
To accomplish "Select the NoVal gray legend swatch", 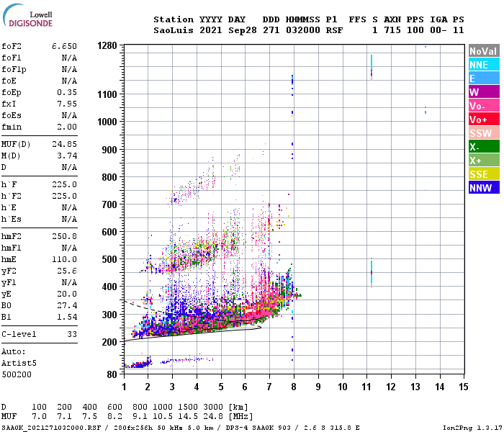I will click(484, 51).
